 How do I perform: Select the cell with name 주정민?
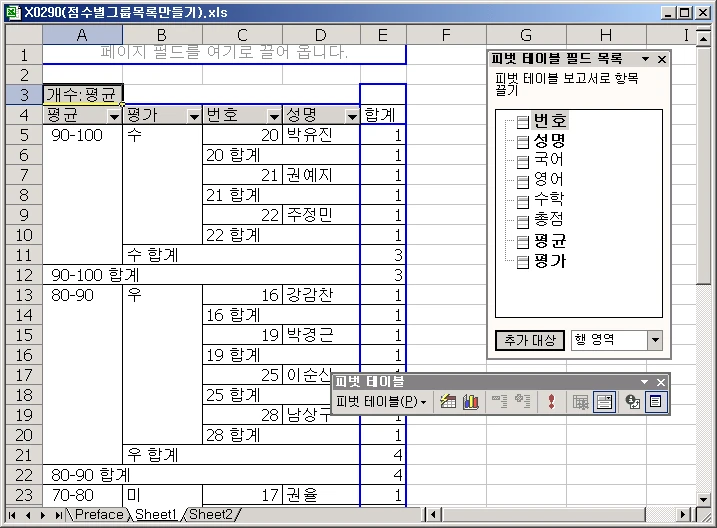321,215
